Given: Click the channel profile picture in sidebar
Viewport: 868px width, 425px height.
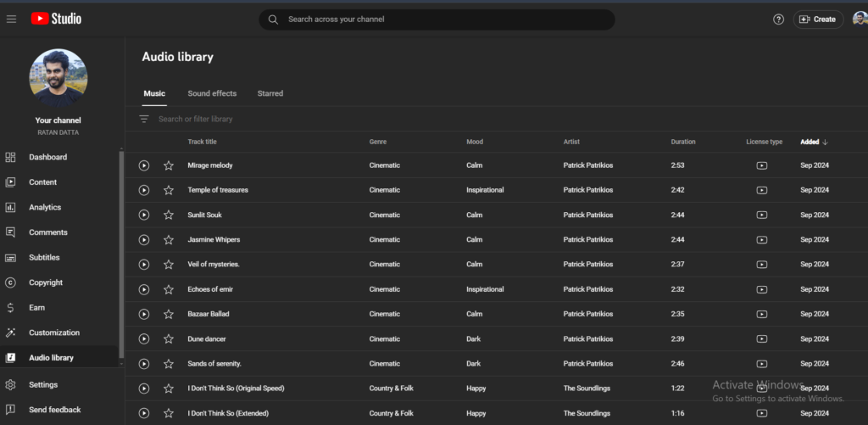Looking at the screenshot, I should point(58,78).
